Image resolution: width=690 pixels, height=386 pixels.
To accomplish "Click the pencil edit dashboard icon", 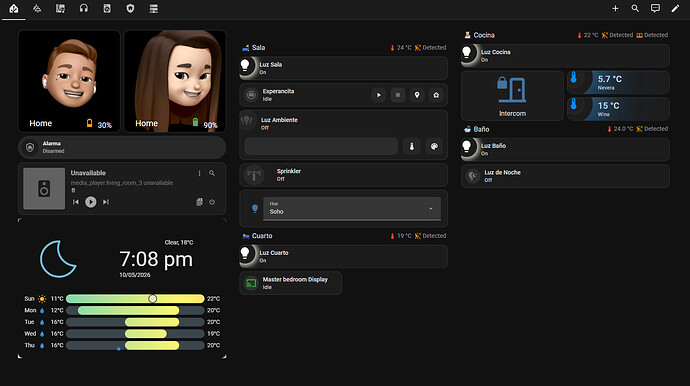I will pos(675,8).
